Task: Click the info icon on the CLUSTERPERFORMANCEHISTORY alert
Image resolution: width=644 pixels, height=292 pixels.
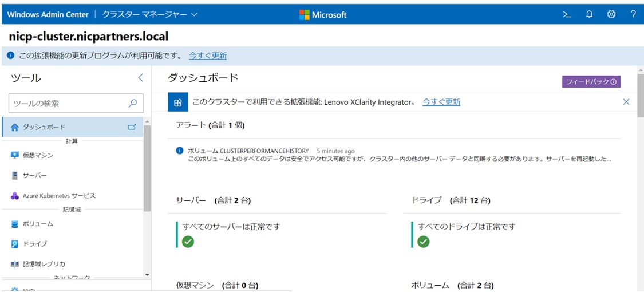Action: (180, 151)
